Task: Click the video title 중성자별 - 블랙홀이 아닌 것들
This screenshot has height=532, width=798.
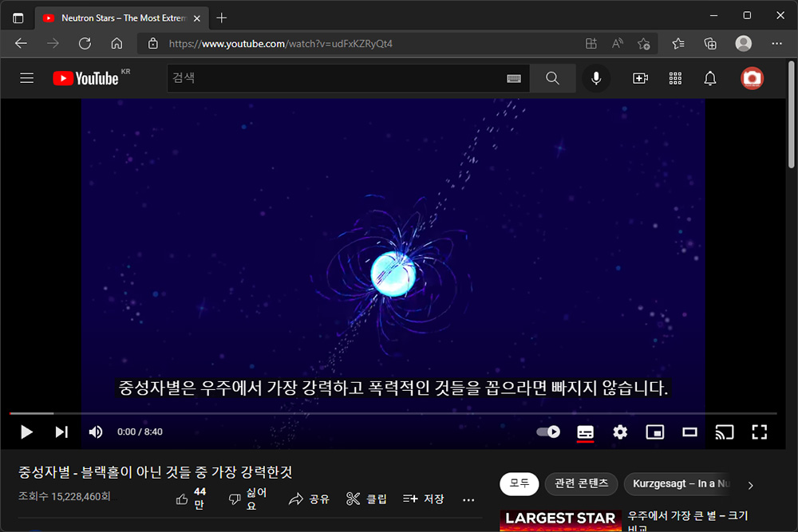Action: click(156, 472)
